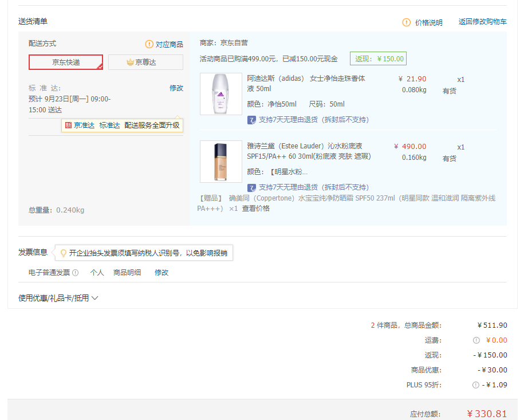This screenshot has height=420, width=520.
Task: Click the 总重量: 0.240kg text
Action: point(56,210)
